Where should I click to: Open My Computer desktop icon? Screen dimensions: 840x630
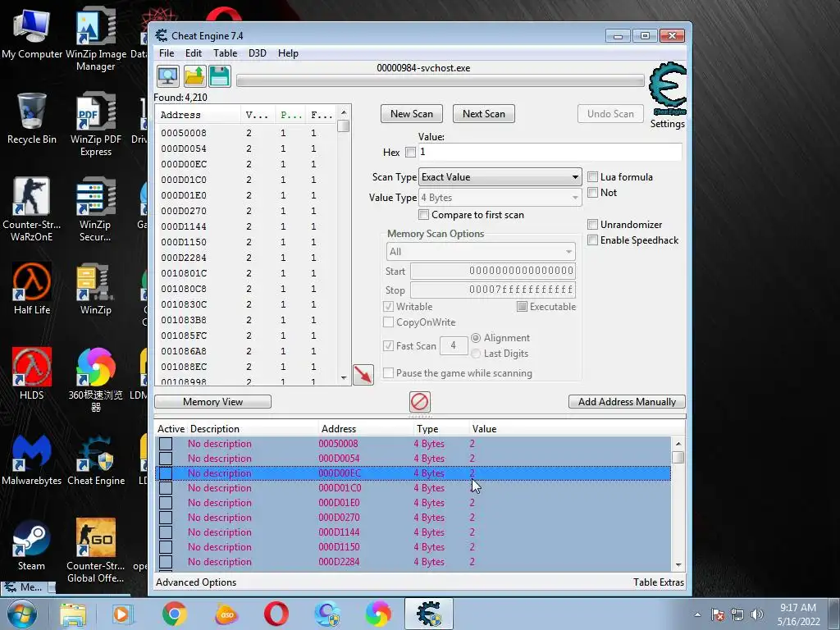[x=32, y=34]
